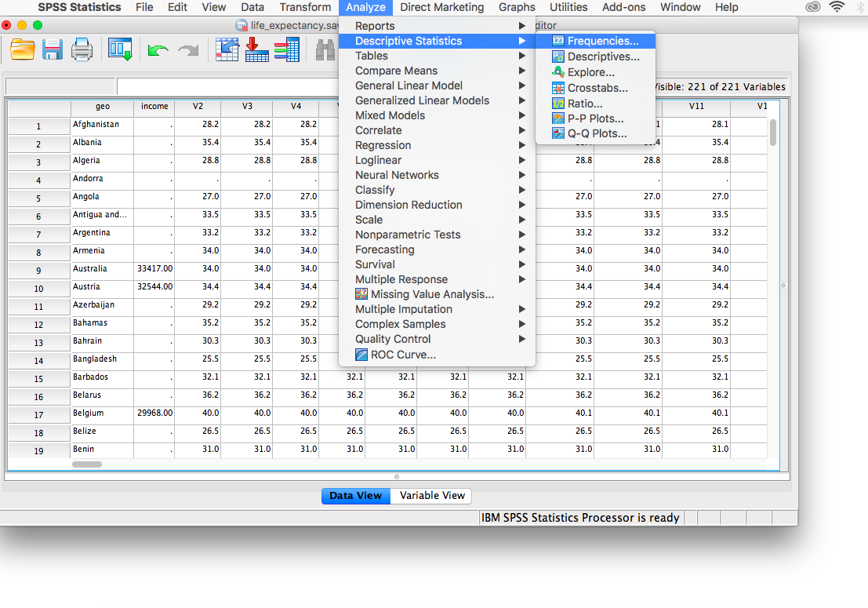Expand the General Linear Model submenu
The image size is (868, 608).
(437, 86)
